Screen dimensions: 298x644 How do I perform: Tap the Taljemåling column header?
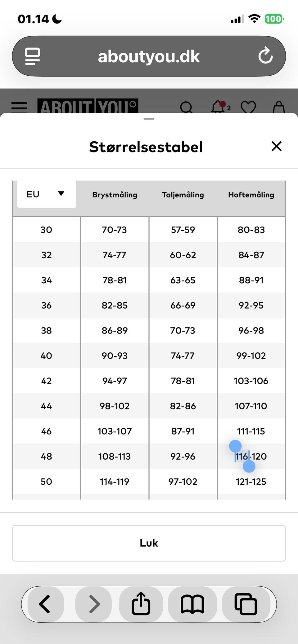(x=183, y=195)
